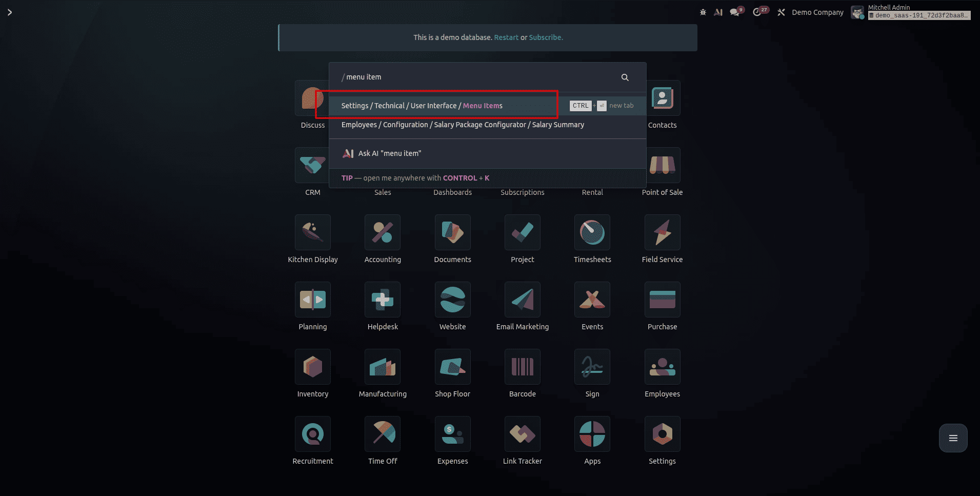Click the Subscribe link in the demo banner
This screenshot has width=980, height=496.
[x=545, y=37]
